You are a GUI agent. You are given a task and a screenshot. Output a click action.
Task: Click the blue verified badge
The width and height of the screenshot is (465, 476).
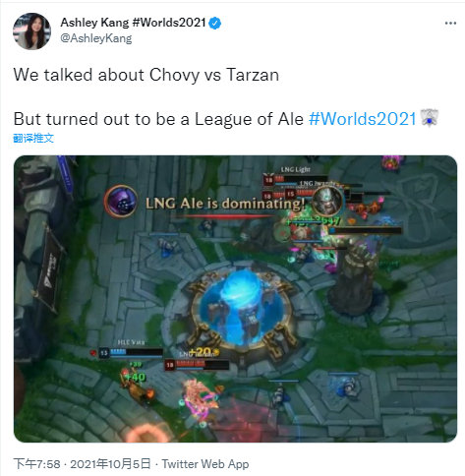pos(215,24)
